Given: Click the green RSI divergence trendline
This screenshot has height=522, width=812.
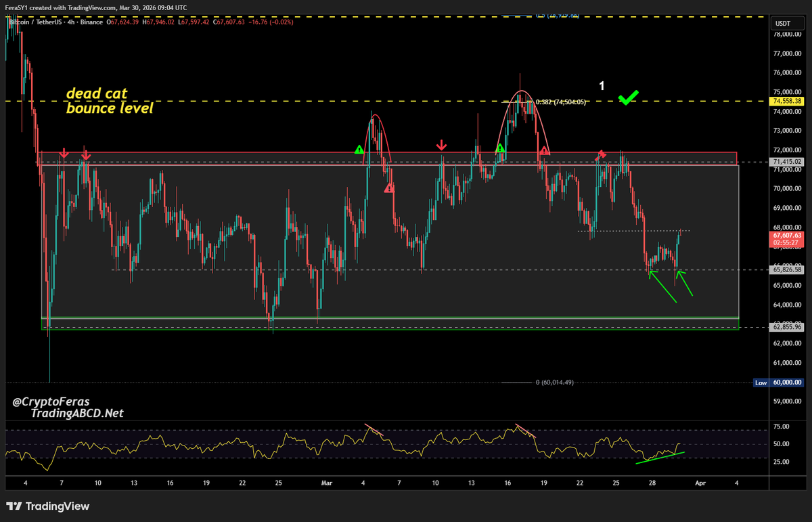Looking at the screenshot, I should pyautogui.click(x=660, y=458).
